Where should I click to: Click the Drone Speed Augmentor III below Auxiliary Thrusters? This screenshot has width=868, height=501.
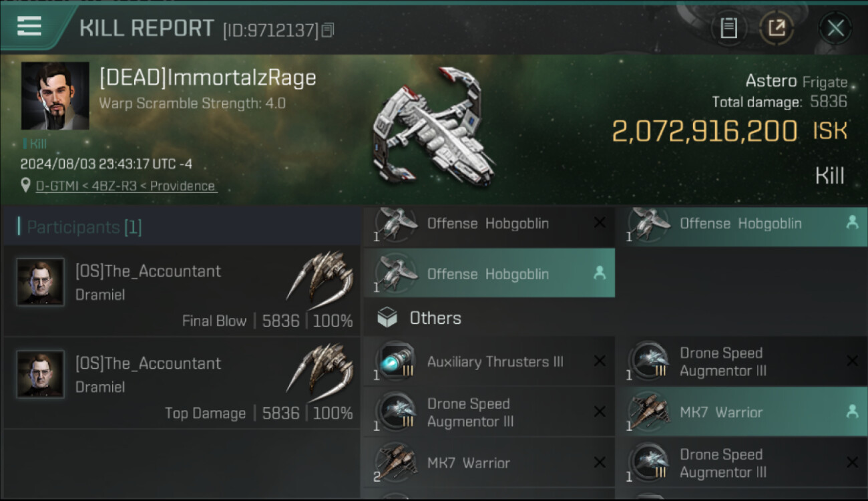tap(489, 412)
